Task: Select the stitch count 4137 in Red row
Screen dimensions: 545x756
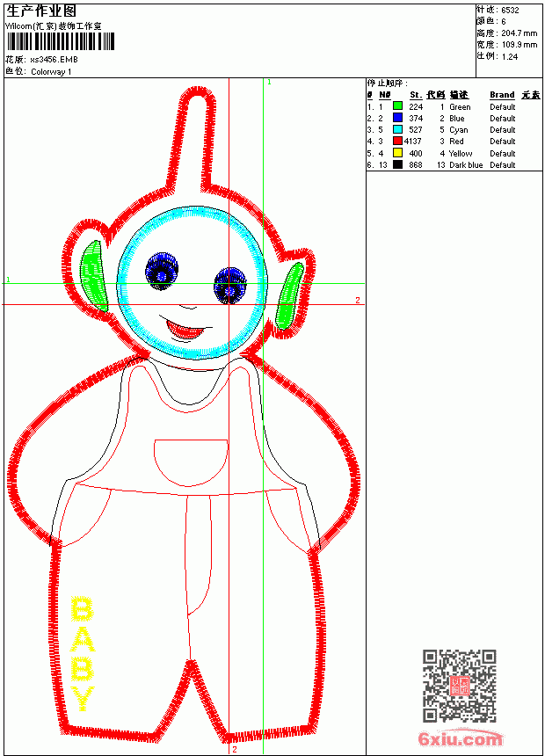Action: click(413, 142)
